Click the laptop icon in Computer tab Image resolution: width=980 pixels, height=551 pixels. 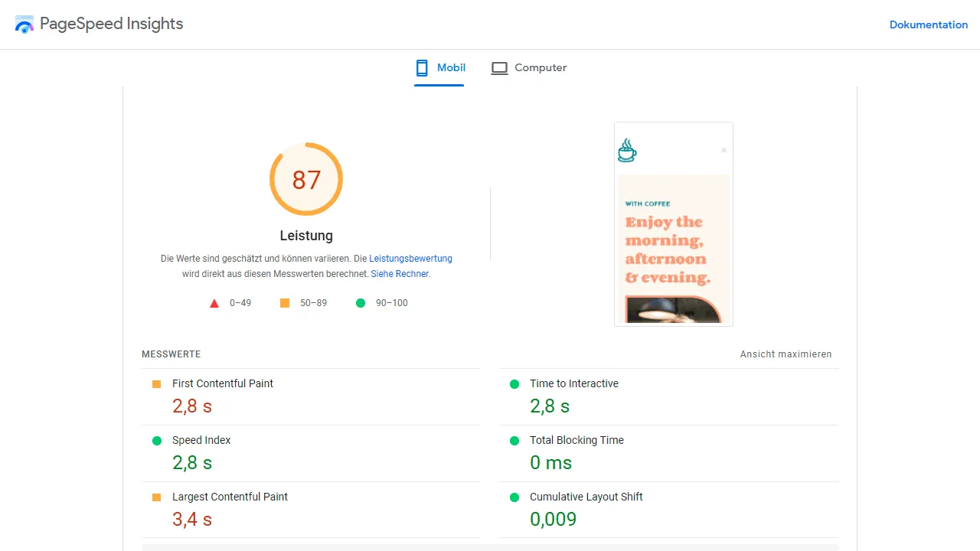[x=499, y=68]
